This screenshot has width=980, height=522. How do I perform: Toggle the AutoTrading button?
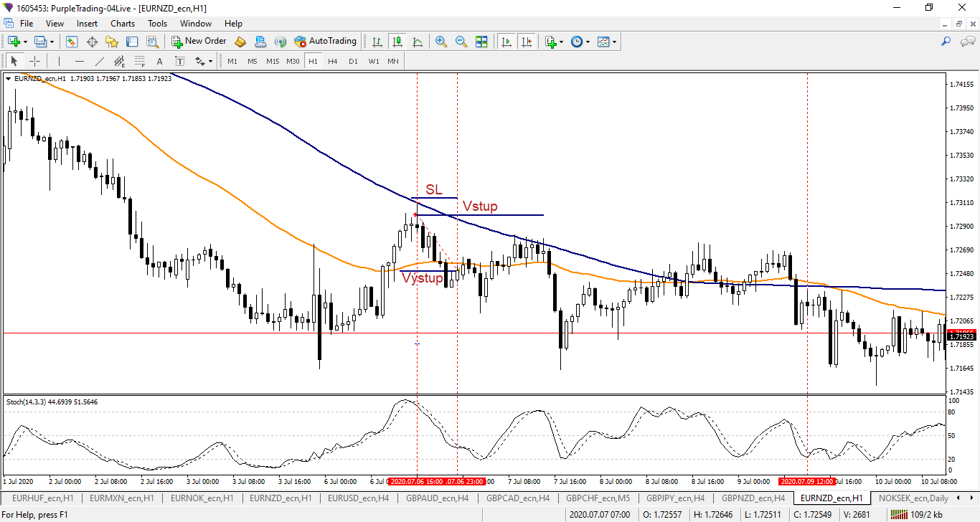pyautogui.click(x=325, y=42)
